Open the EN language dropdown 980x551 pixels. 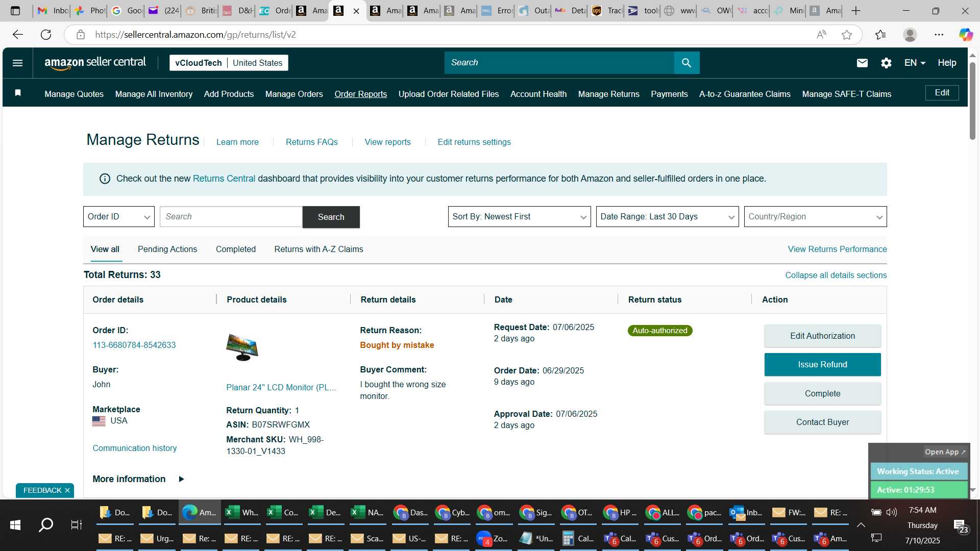click(x=915, y=63)
